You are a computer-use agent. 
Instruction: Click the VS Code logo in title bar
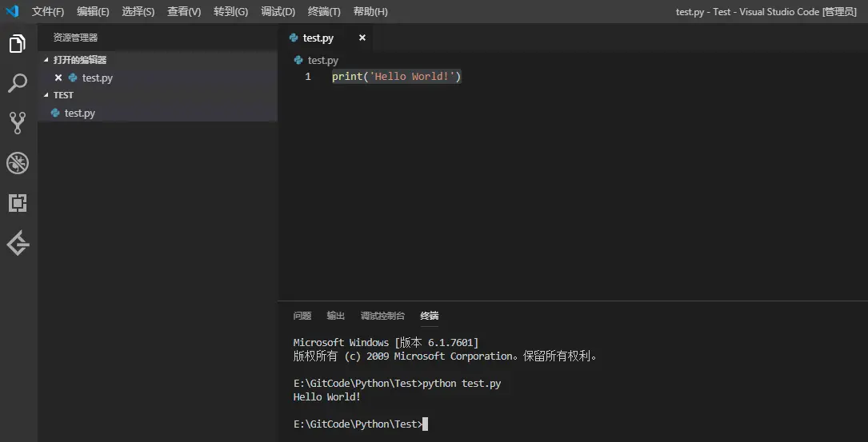(x=12, y=11)
